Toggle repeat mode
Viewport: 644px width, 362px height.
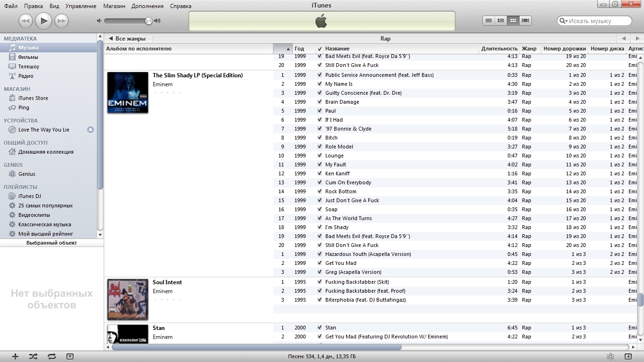(x=51, y=357)
